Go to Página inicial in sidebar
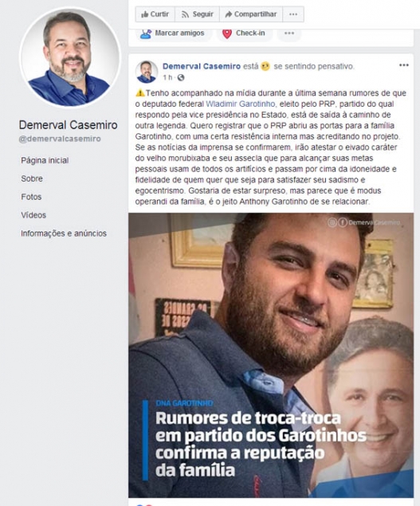 [x=45, y=160]
